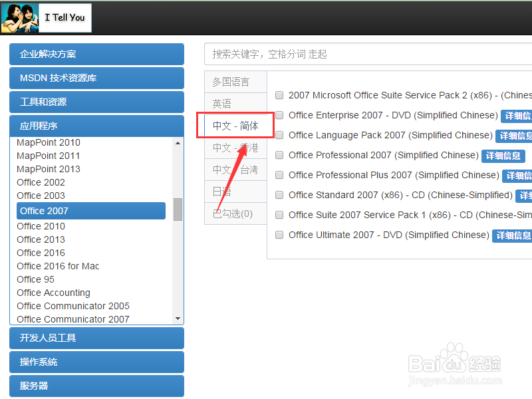Pick Office 2016 for Mac entry

click(x=58, y=266)
